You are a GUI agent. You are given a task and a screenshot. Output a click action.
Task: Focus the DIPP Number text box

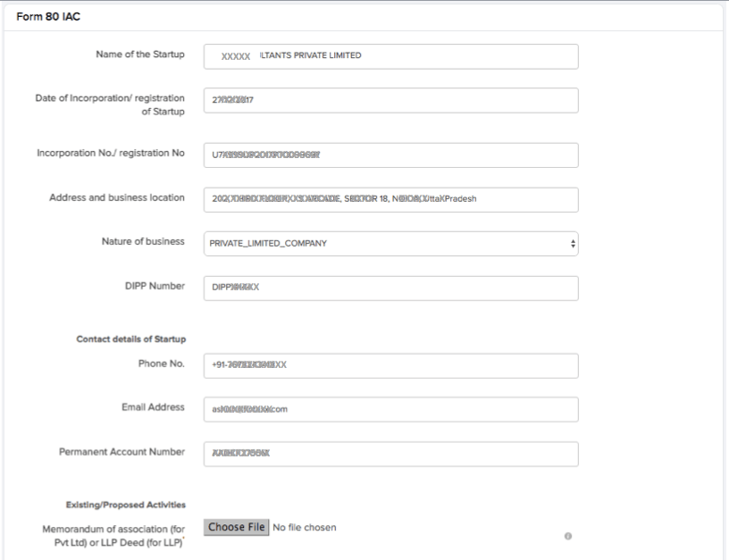coord(390,288)
